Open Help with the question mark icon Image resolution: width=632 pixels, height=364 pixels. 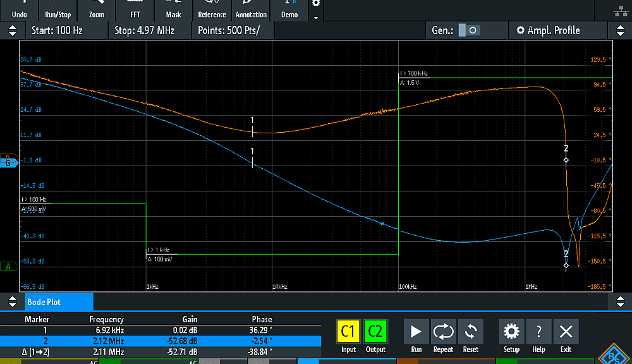point(538,336)
